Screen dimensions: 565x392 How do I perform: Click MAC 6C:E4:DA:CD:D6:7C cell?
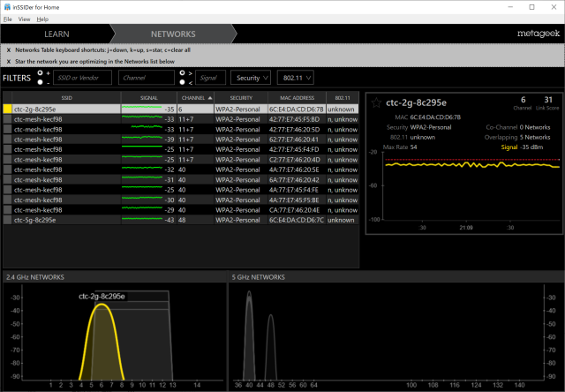[x=297, y=220]
